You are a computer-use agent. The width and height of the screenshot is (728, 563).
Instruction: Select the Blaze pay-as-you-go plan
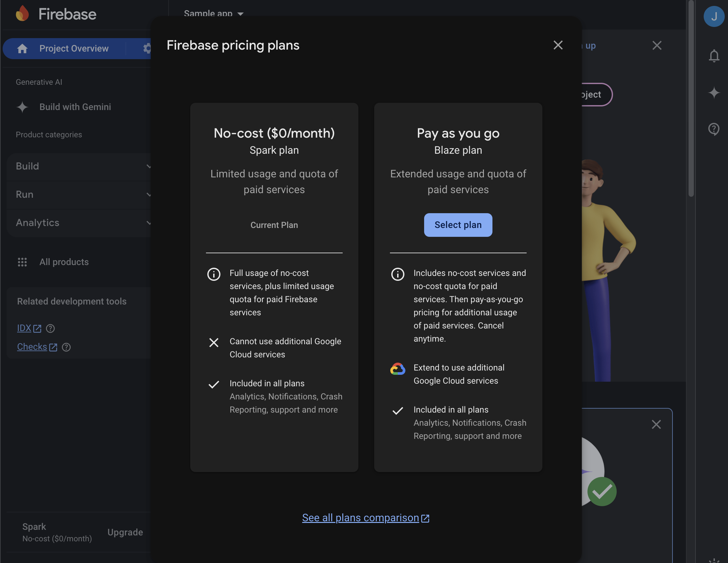click(458, 225)
